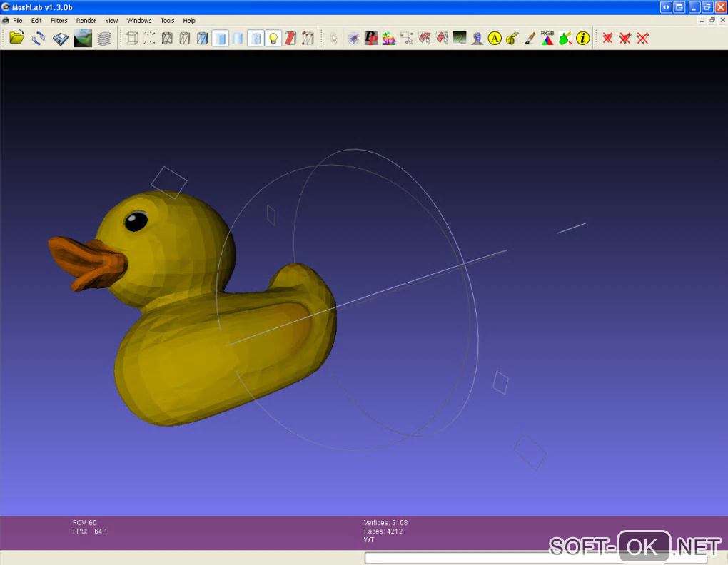Click the Reload mesh arrows icon

39,38
